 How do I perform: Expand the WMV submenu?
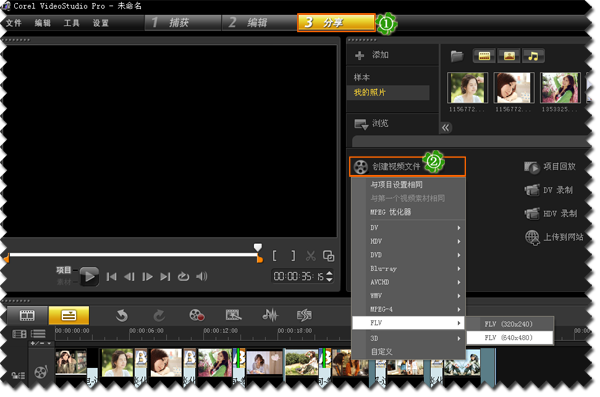(x=408, y=296)
